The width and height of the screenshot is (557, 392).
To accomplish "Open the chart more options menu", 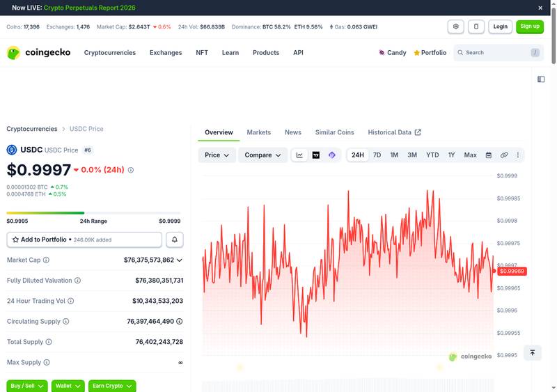I will [x=517, y=155].
